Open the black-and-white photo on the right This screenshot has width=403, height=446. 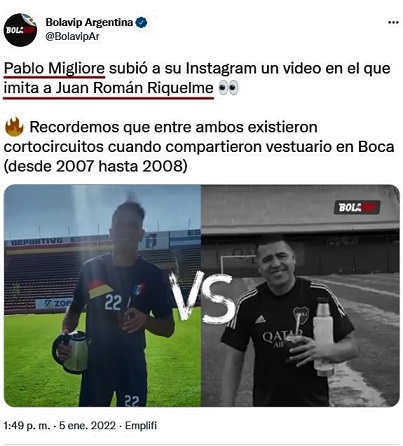pyautogui.click(x=300, y=295)
